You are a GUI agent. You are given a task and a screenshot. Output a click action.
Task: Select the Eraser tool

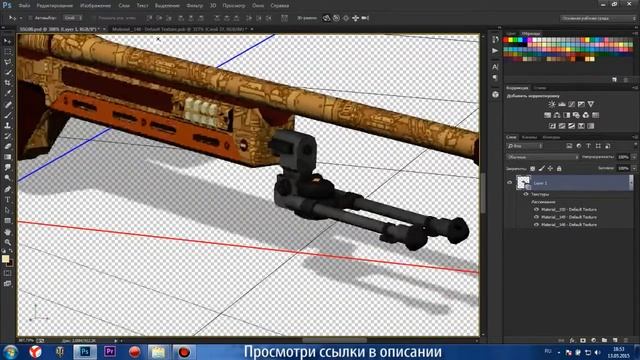(7, 147)
